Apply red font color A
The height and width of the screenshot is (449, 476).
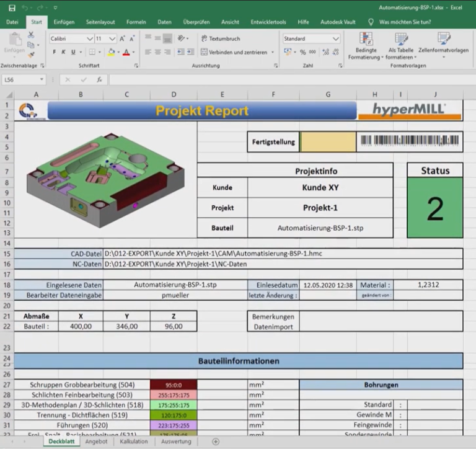[x=126, y=52]
